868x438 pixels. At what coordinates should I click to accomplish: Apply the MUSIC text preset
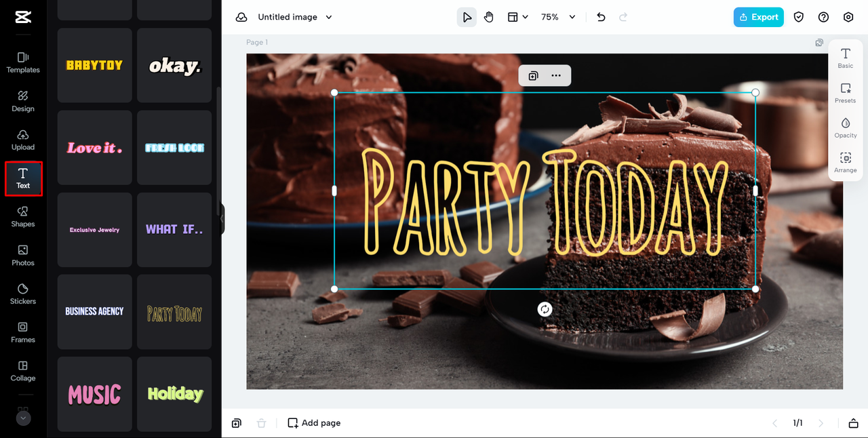(94, 394)
